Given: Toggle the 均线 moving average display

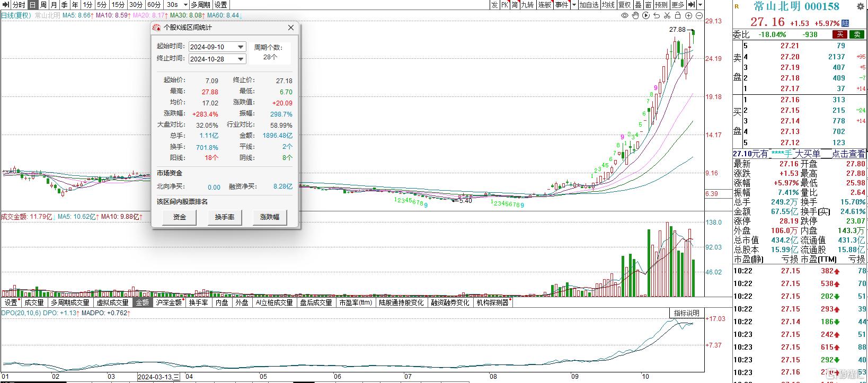Looking at the screenshot, I should (608, 5).
